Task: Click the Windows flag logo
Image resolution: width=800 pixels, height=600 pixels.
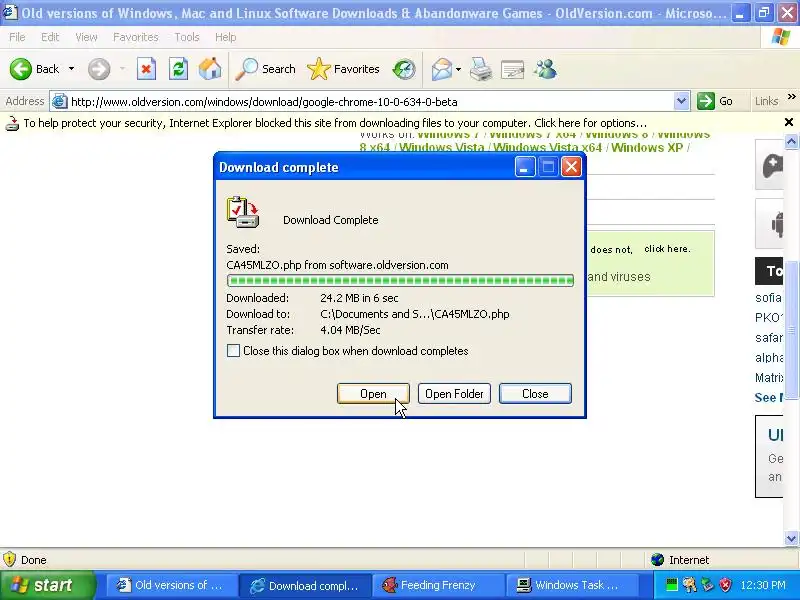Action: [x=781, y=37]
